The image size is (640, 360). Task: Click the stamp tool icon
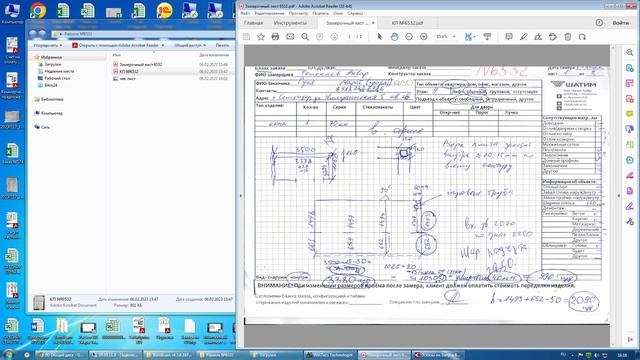(553, 37)
